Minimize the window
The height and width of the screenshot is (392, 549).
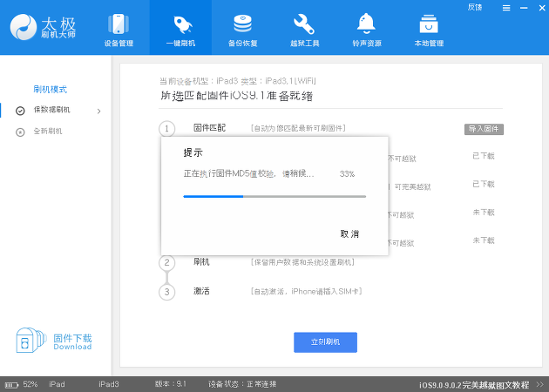point(524,8)
